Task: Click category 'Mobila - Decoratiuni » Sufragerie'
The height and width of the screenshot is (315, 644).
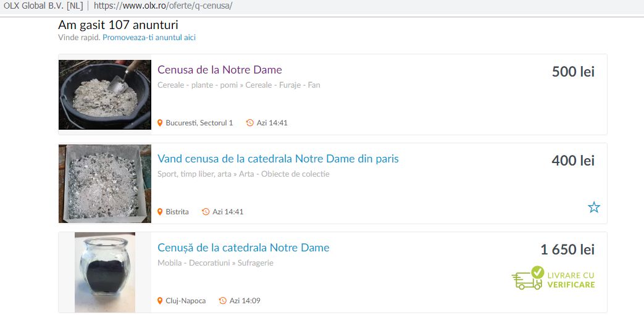Action: pos(215,263)
